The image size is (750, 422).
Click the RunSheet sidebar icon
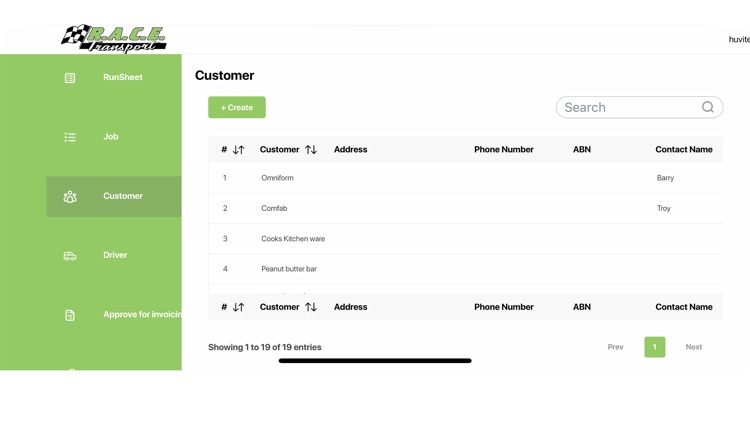70,78
